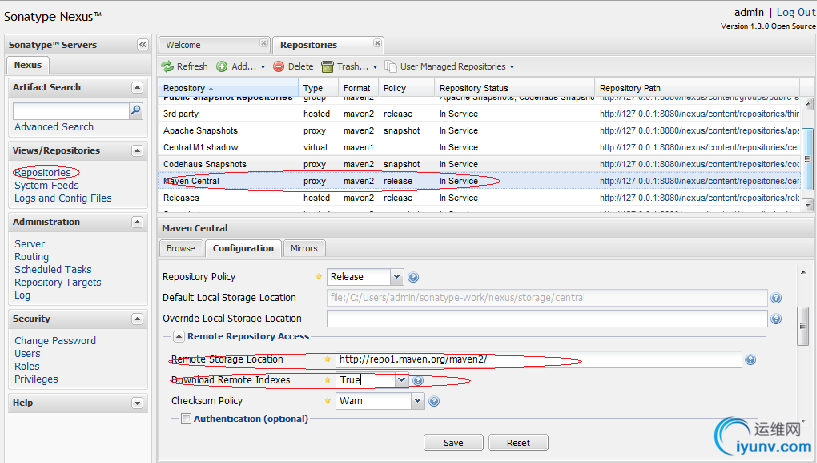This screenshot has width=817, height=463.
Task: Click the Remote Storage Location field
Action: pos(538,359)
